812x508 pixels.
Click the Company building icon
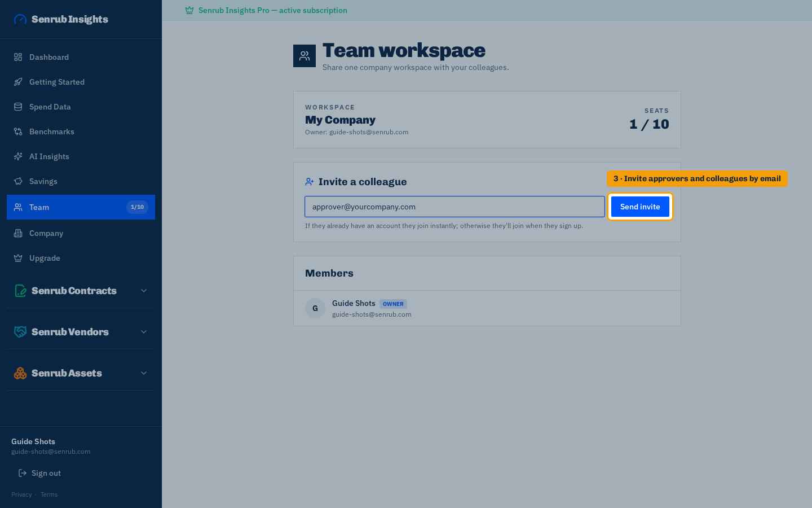pos(18,233)
